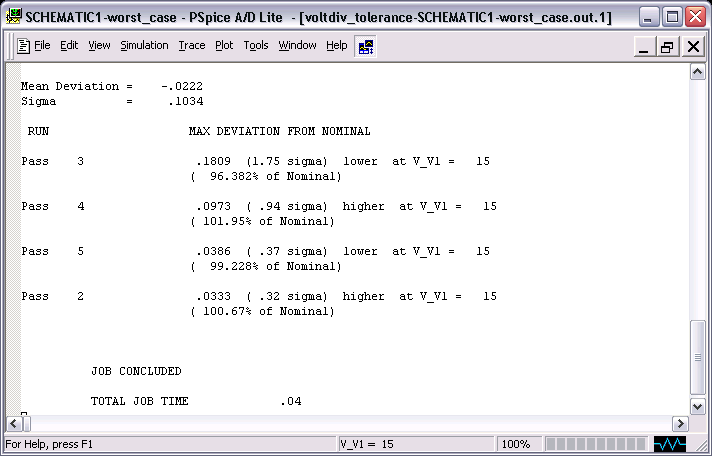Click the horizontal scrollbar left arrow
The image size is (712, 456).
13,424
